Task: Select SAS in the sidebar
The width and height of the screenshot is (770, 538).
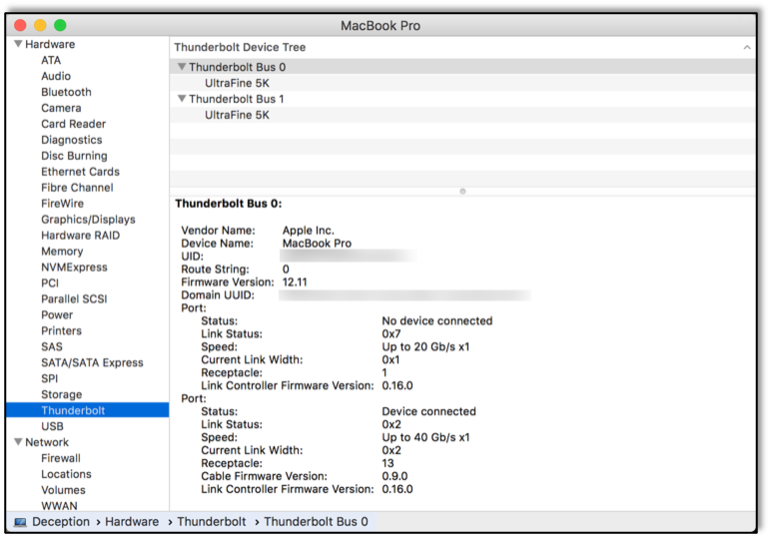Action: click(52, 347)
